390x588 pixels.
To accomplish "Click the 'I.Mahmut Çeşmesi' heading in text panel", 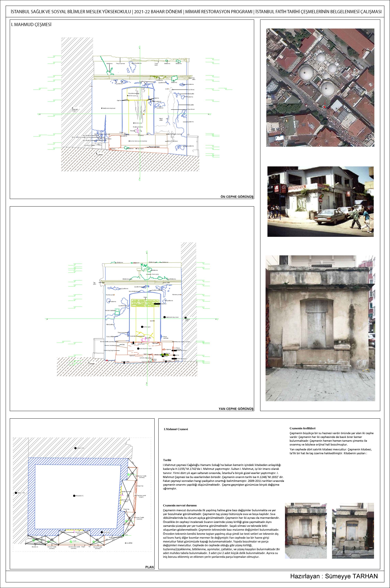I will 176,429.
